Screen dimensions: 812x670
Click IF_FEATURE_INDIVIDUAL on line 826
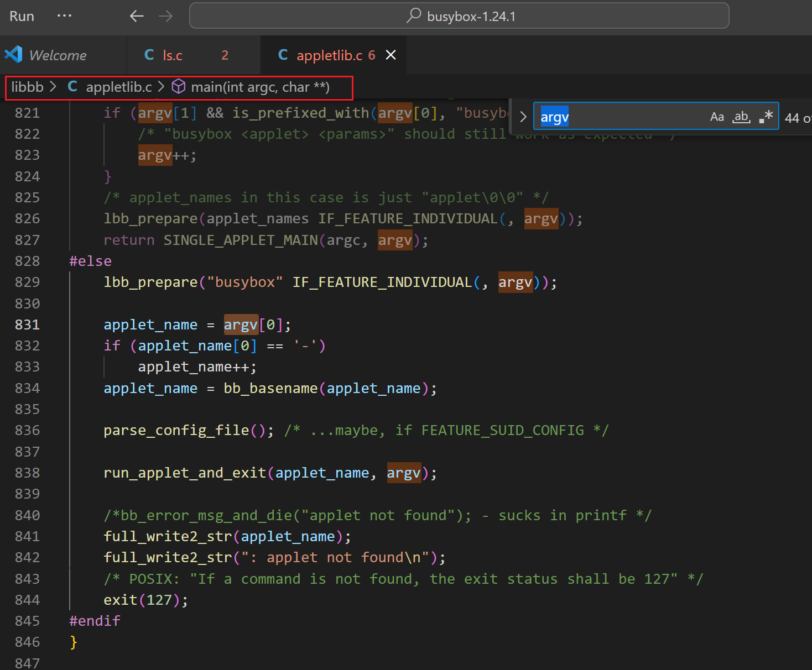[x=408, y=218]
